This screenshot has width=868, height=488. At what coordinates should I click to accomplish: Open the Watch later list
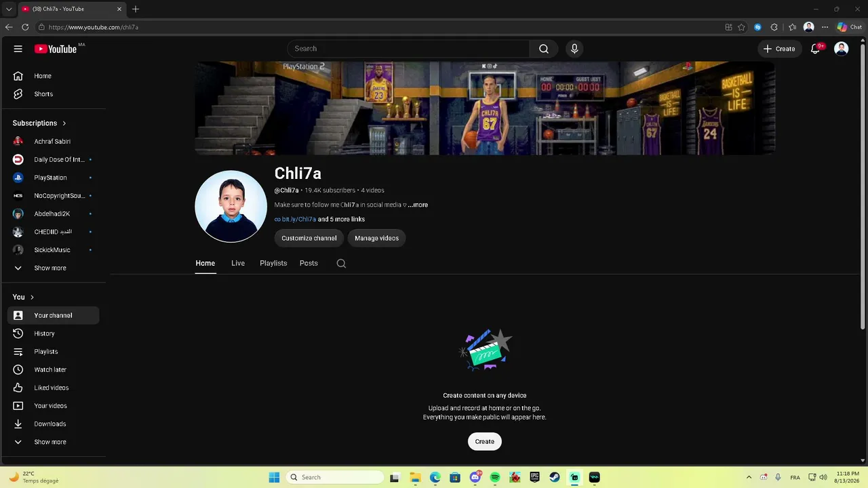(x=53, y=369)
